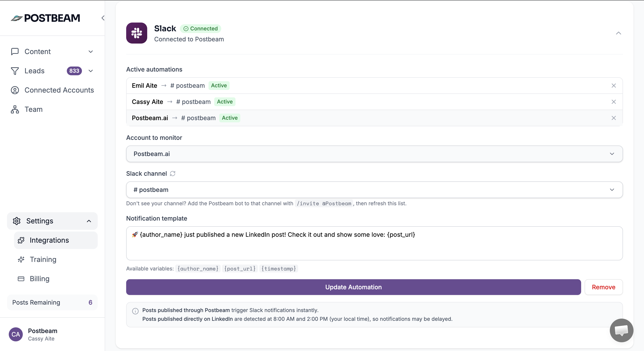
Task: Open Connected Accounts from the sidebar
Action: (59, 90)
